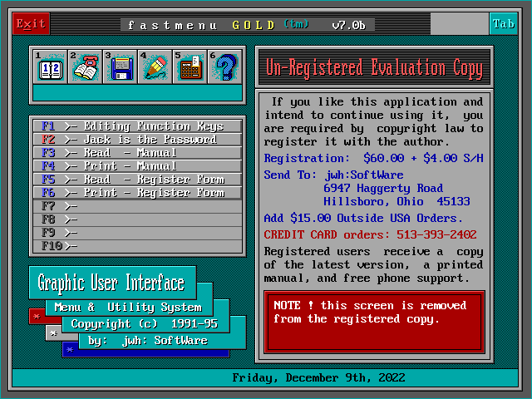Select icon 4, the pencil editor
This screenshot has height=399, width=532.
coord(155,66)
